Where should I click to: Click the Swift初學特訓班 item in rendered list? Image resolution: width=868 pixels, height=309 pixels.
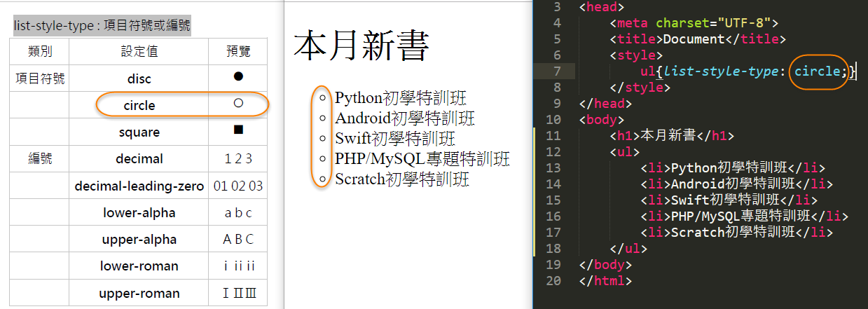395,138
